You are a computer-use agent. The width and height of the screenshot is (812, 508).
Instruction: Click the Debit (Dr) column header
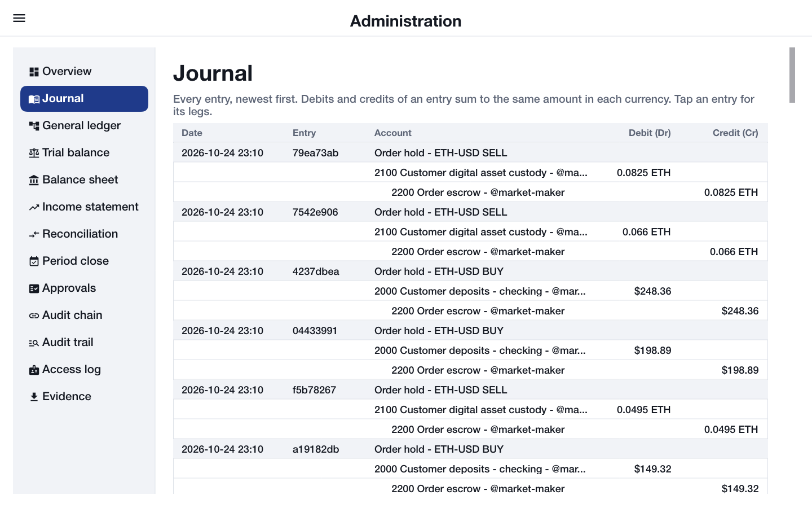[650, 133]
